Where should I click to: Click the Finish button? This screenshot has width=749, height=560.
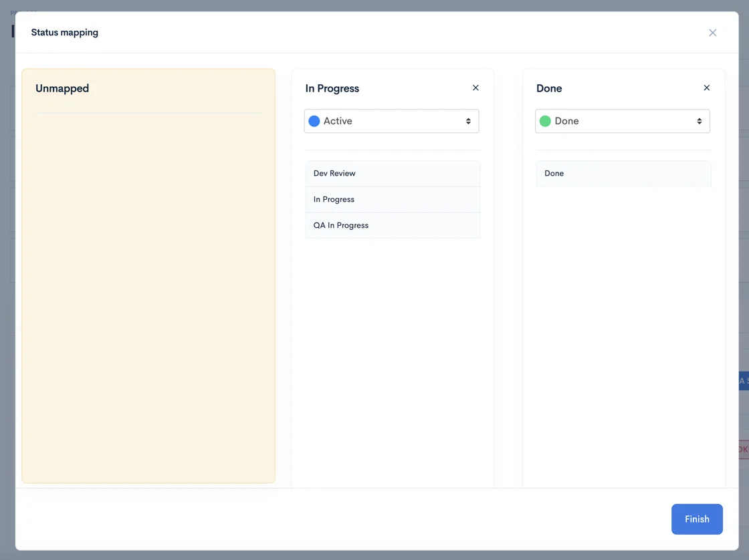pyautogui.click(x=696, y=519)
